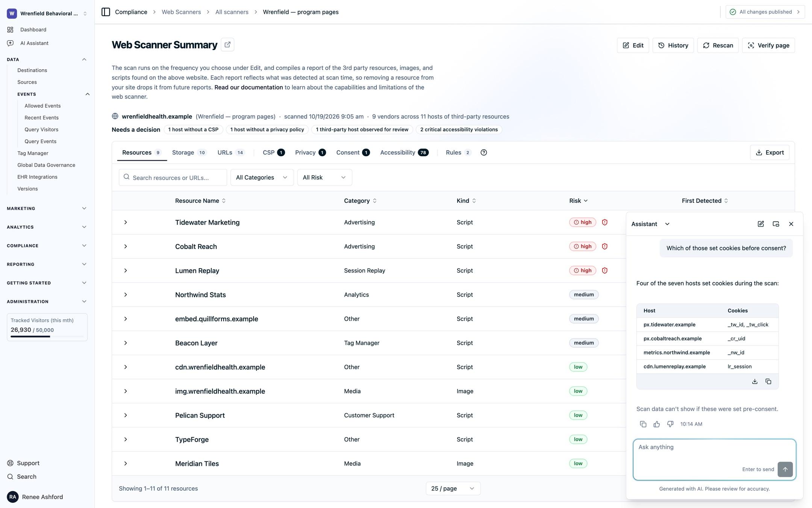Click the Rescan button
The height and width of the screenshot is (508, 812).
click(x=718, y=46)
